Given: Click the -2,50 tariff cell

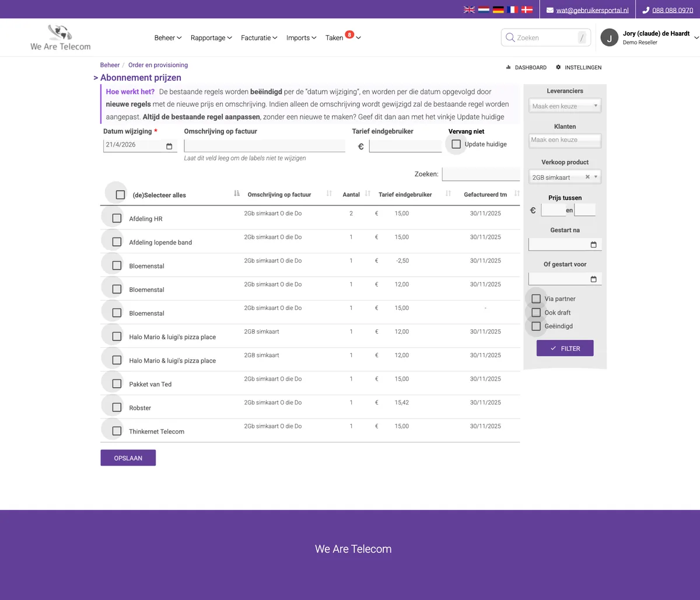Looking at the screenshot, I should [402, 261].
